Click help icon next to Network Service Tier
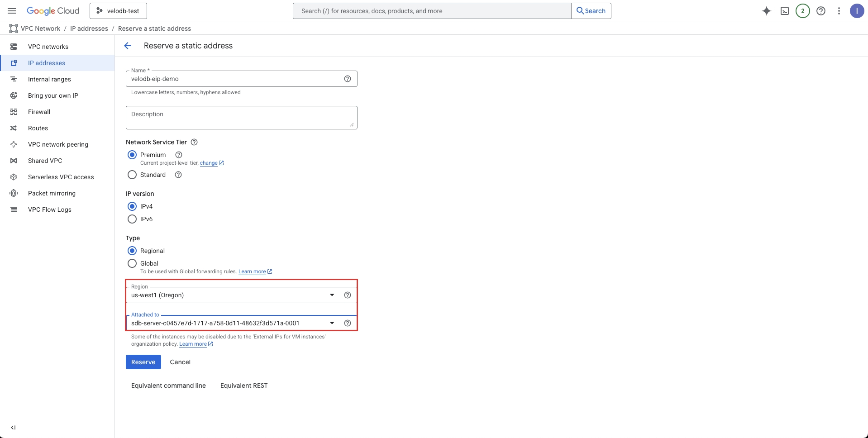The image size is (868, 438). tap(194, 142)
